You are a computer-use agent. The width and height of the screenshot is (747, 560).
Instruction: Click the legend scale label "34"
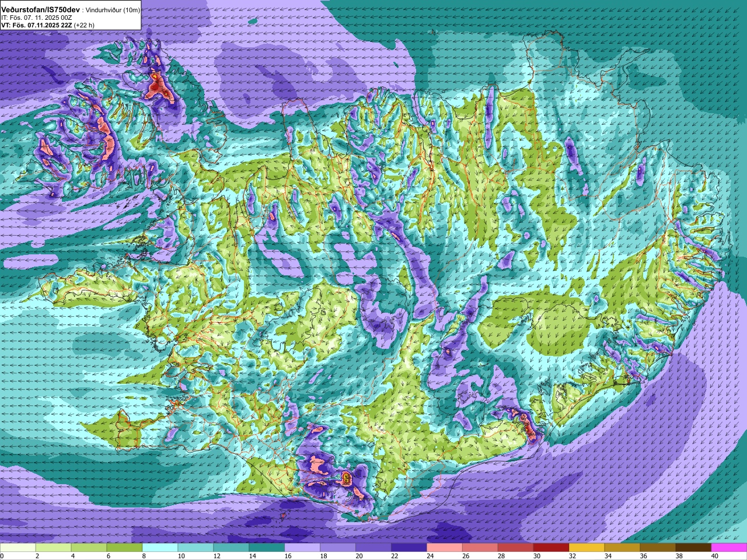(608, 556)
